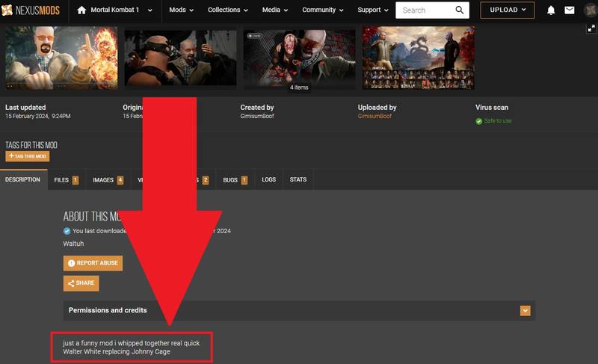The width and height of the screenshot is (598, 364).
Task: Click the 'Waltuh' summary text
Action: click(73, 244)
